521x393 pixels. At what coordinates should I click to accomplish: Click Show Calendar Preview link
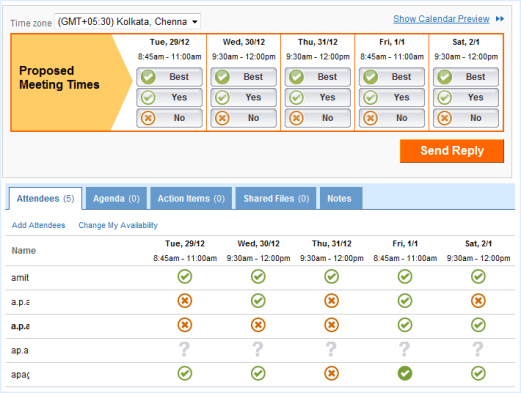[441, 19]
